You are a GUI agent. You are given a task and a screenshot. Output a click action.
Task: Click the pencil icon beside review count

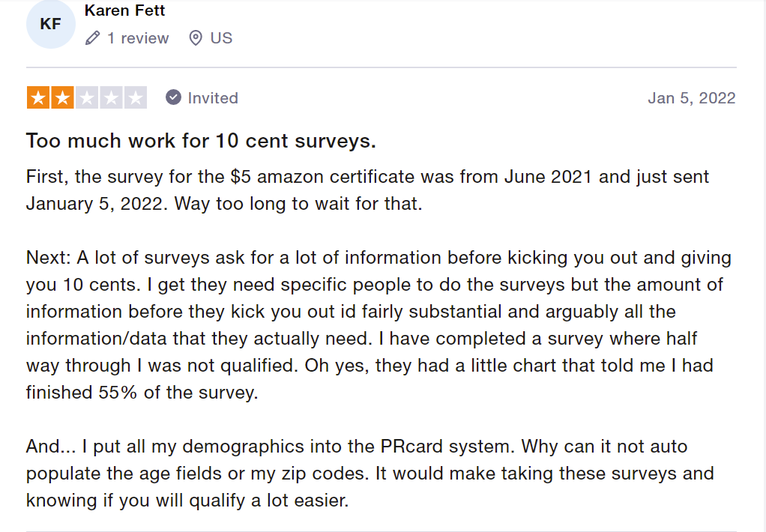[93, 38]
